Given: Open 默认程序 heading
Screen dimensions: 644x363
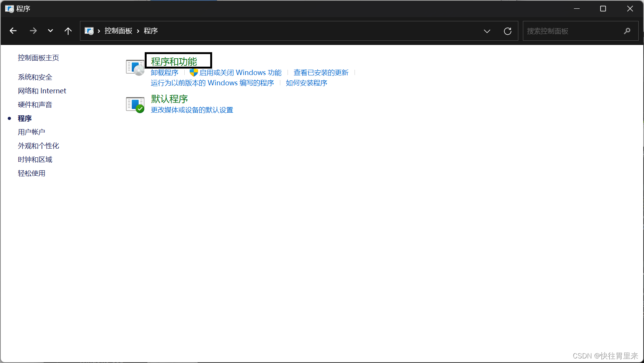Looking at the screenshot, I should [169, 99].
